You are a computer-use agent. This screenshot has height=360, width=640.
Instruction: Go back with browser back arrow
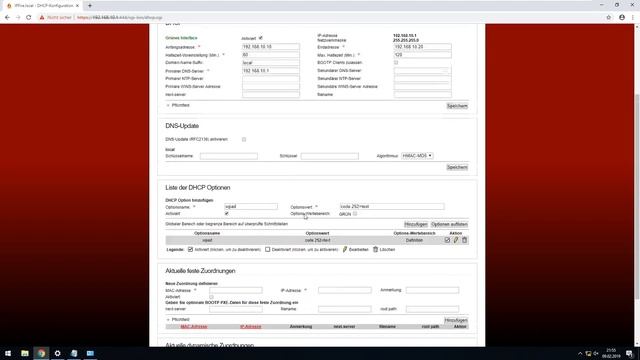pos(7,18)
